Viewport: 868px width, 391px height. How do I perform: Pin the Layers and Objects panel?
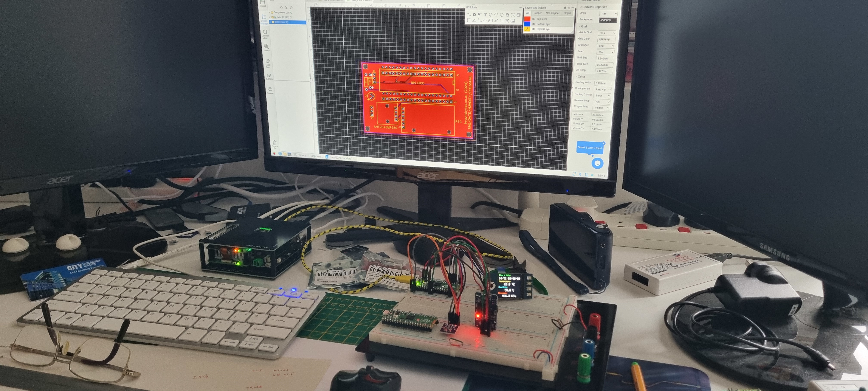pos(565,8)
